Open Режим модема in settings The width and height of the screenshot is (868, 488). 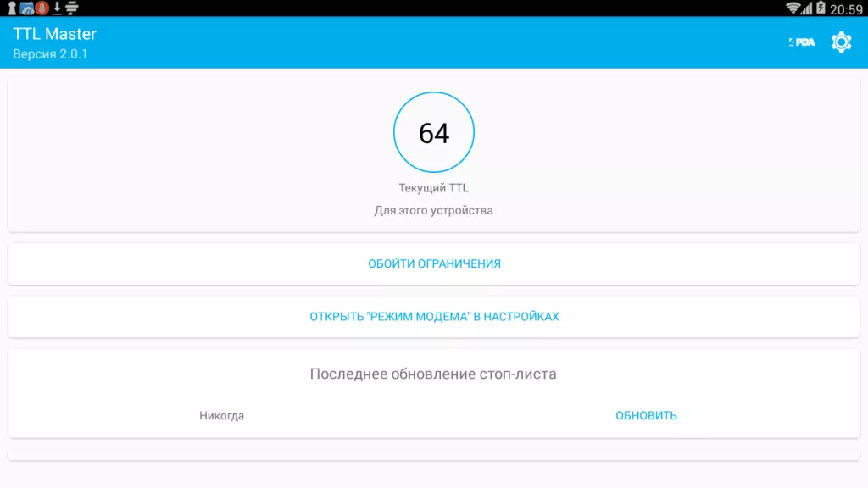tap(434, 316)
